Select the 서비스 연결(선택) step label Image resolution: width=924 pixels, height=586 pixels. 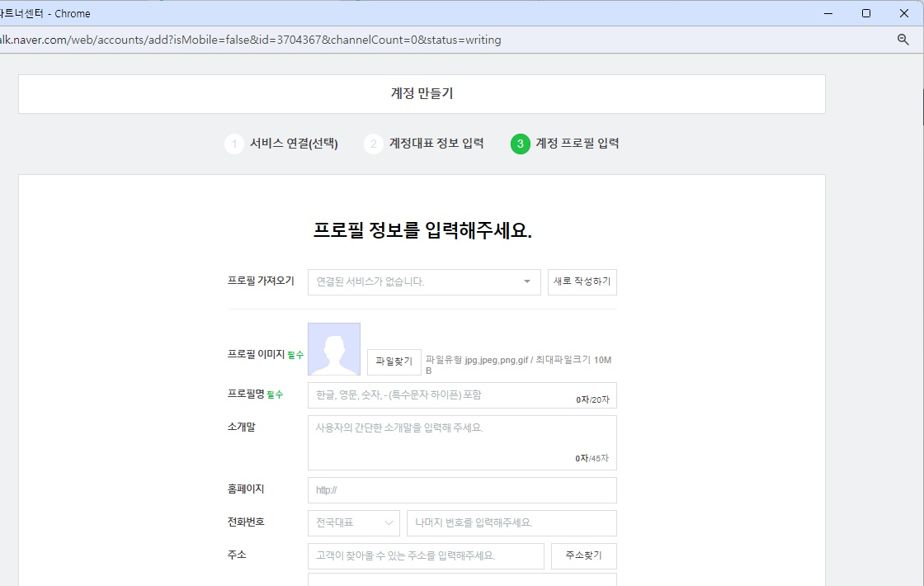(295, 143)
